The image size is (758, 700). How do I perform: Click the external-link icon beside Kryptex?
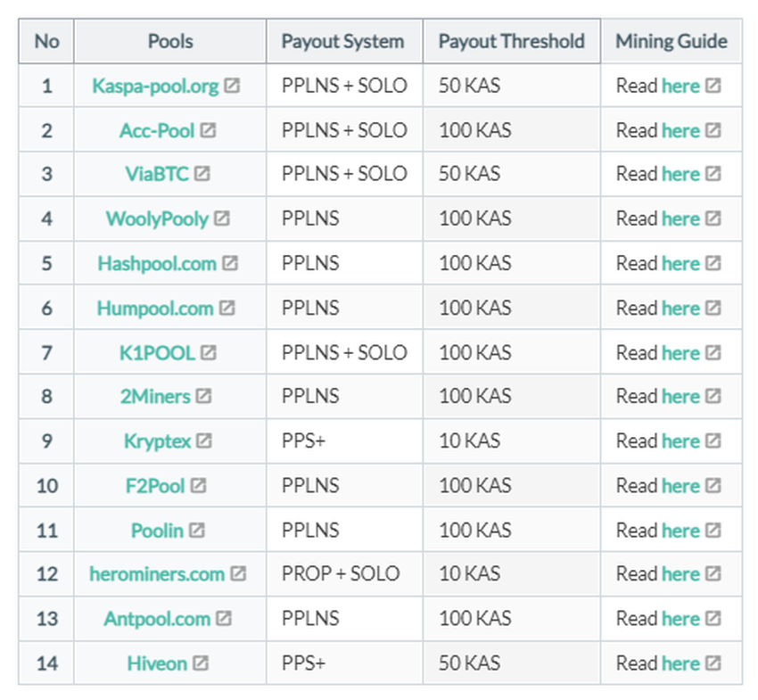pos(204,441)
